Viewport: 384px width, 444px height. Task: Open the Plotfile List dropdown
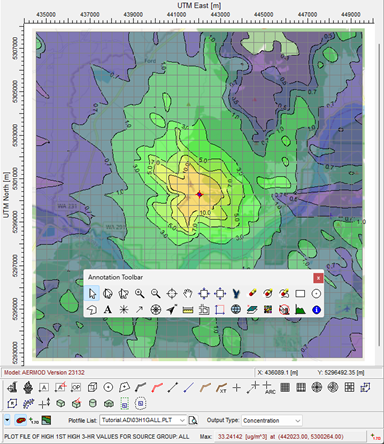pyautogui.click(x=143, y=420)
